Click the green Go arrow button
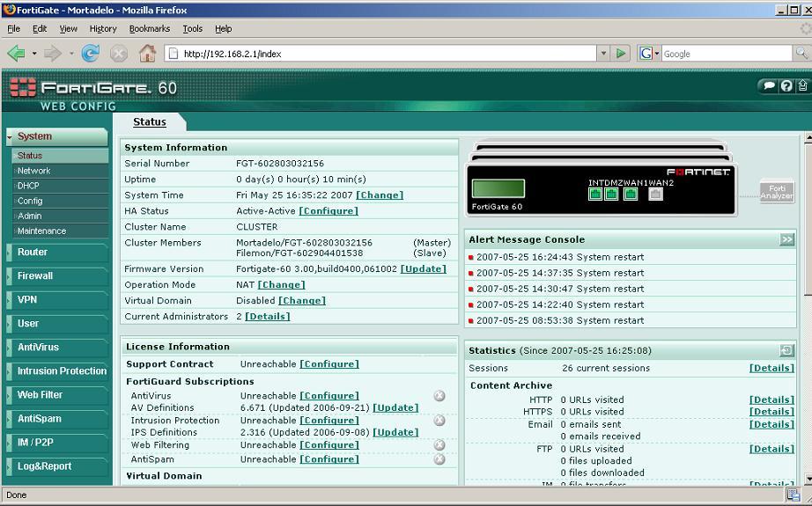The image size is (812, 506). click(620, 53)
